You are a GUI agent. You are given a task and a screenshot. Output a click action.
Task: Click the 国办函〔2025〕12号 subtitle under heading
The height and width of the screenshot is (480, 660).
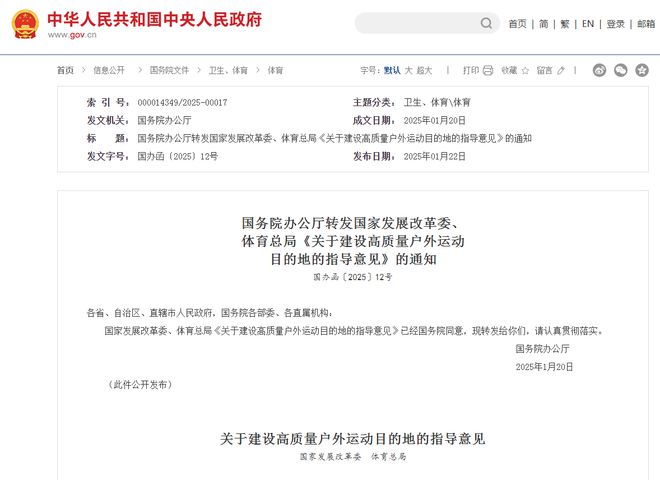click(x=353, y=277)
